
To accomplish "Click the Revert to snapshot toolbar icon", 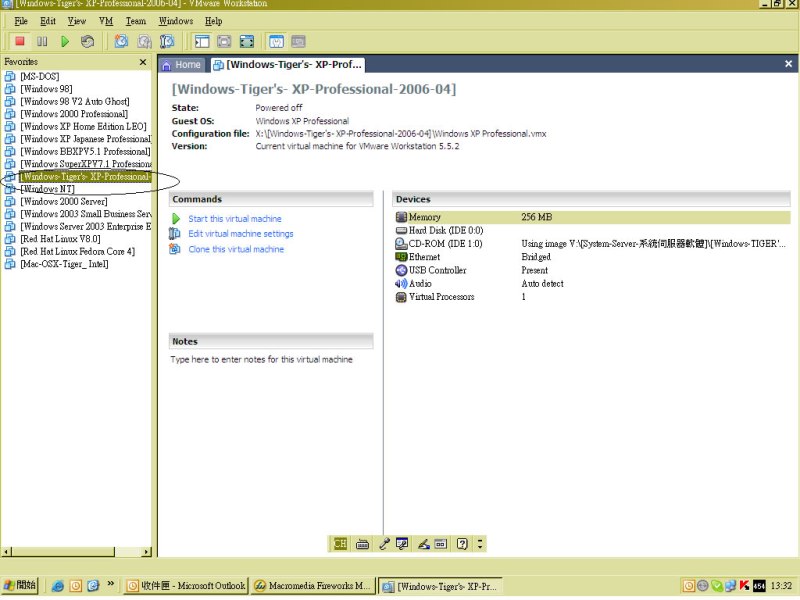I will point(144,41).
